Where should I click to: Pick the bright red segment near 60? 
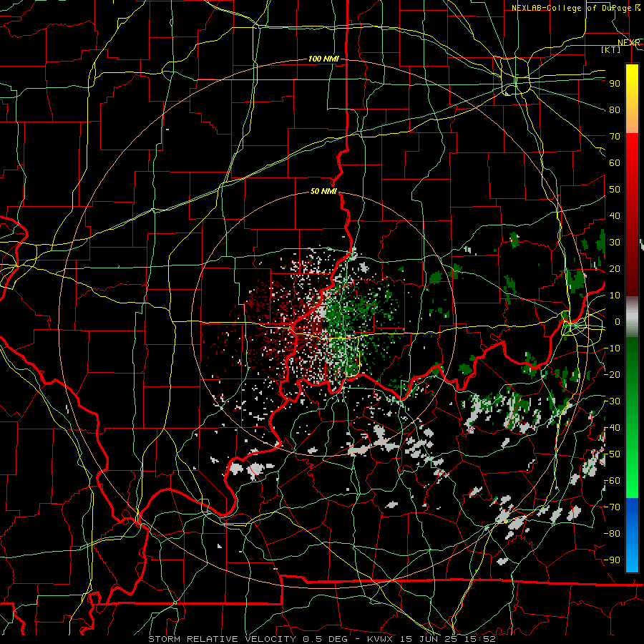[632, 160]
